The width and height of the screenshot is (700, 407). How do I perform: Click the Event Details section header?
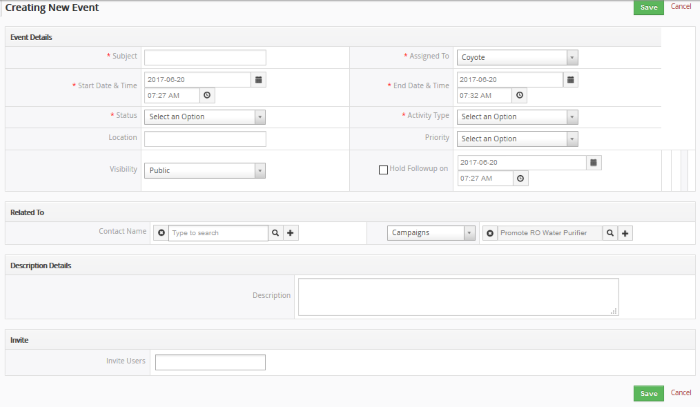coord(31,37)
